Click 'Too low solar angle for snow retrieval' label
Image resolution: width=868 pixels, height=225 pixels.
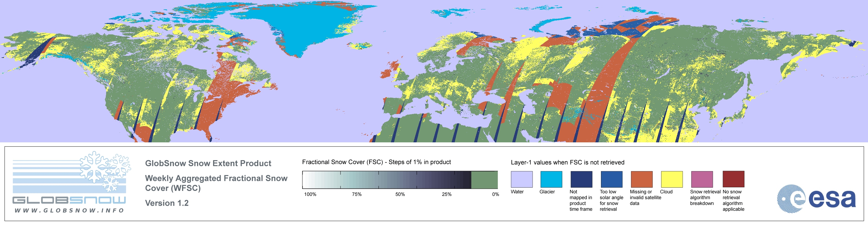pos(611,200)
